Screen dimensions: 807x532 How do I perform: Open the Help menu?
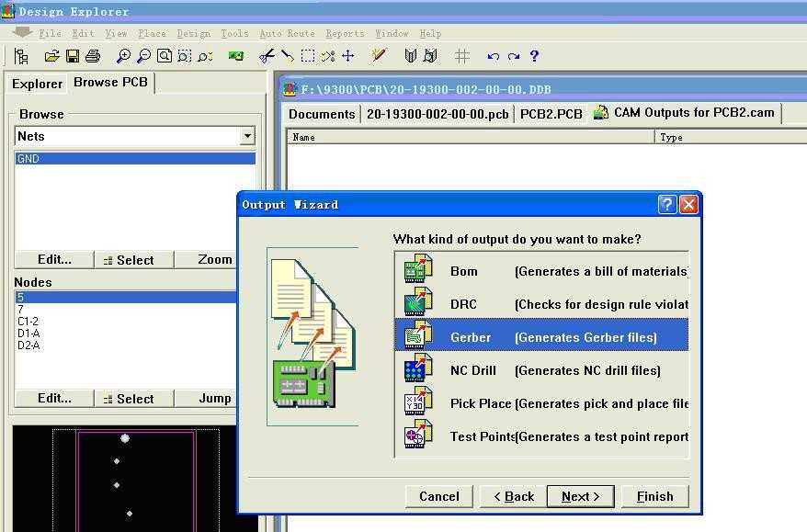(x=430, y=33)
